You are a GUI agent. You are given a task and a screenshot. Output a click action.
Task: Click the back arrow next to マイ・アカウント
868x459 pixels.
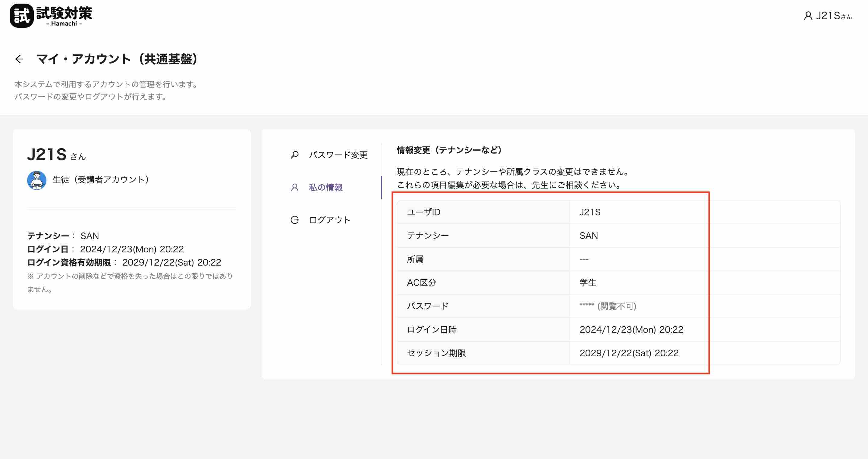point(20,59)
